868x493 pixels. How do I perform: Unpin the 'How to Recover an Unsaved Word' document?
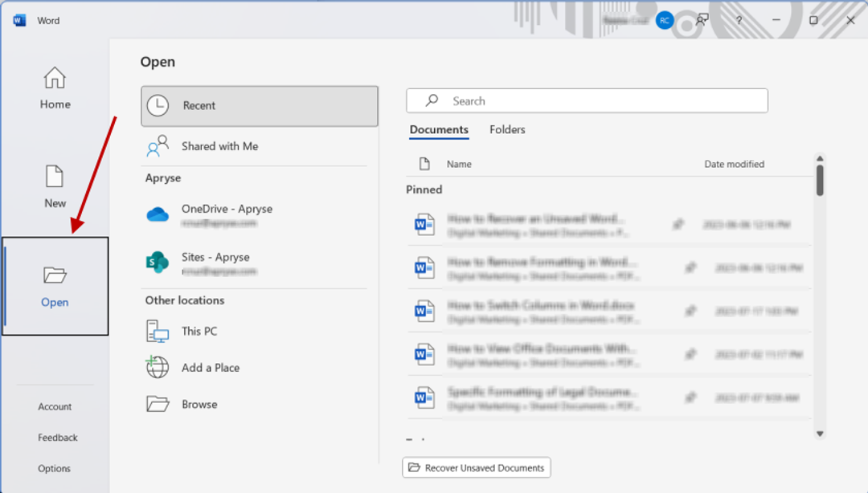click(679, 225)
